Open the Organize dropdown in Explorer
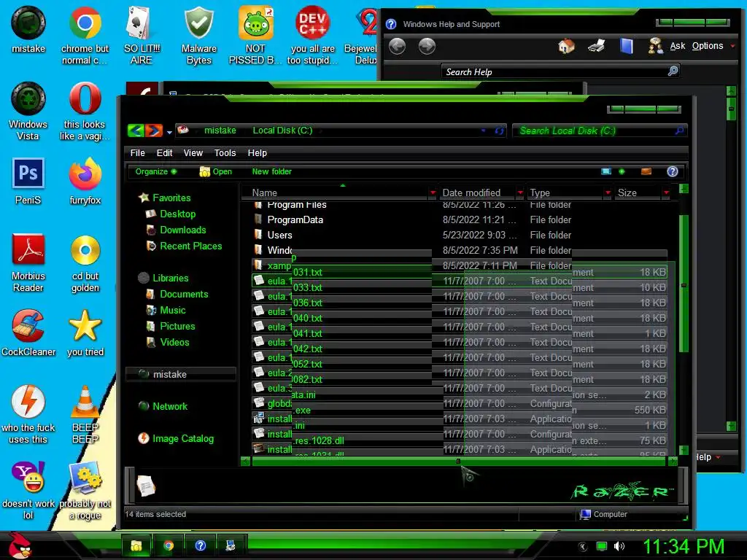 (156, 171)
